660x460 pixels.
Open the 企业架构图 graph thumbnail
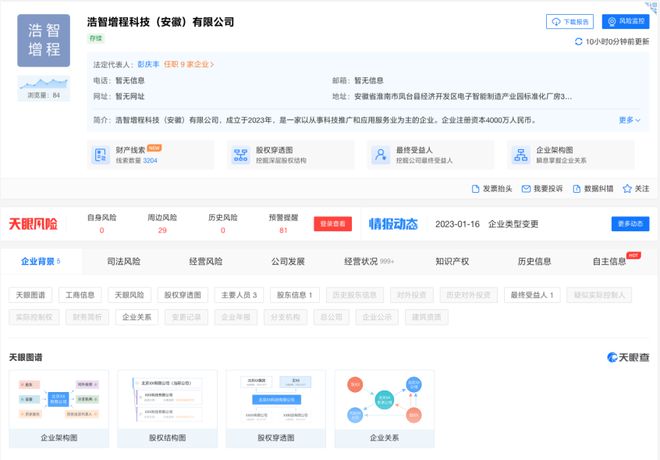tap(59, 409)
